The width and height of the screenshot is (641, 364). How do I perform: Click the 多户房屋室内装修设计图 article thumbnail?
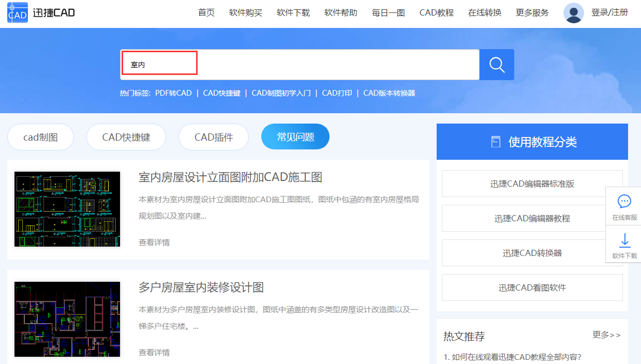pyautogui.click(x=67, y=319)
